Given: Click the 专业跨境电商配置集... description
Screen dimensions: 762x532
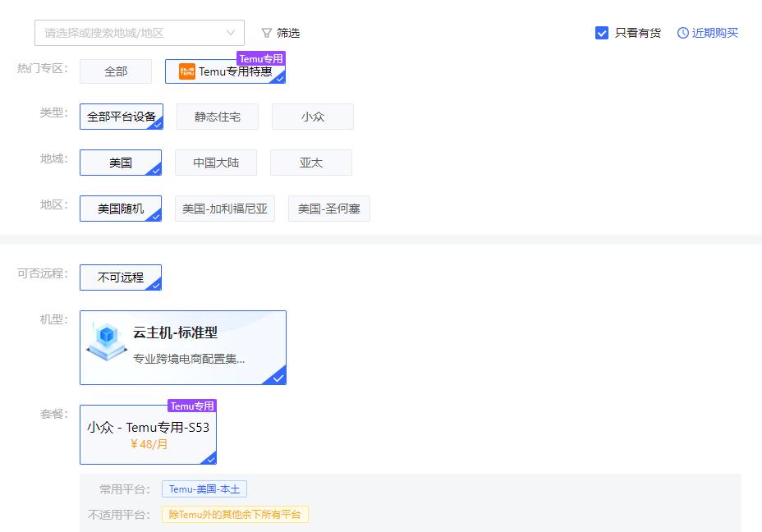Looking at the screenshot, I should [x=189, y=359].
